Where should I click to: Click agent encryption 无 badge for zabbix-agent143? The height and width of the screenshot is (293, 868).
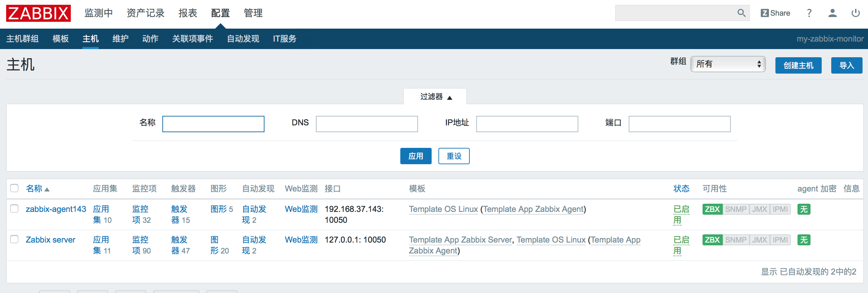coord(804,209)
